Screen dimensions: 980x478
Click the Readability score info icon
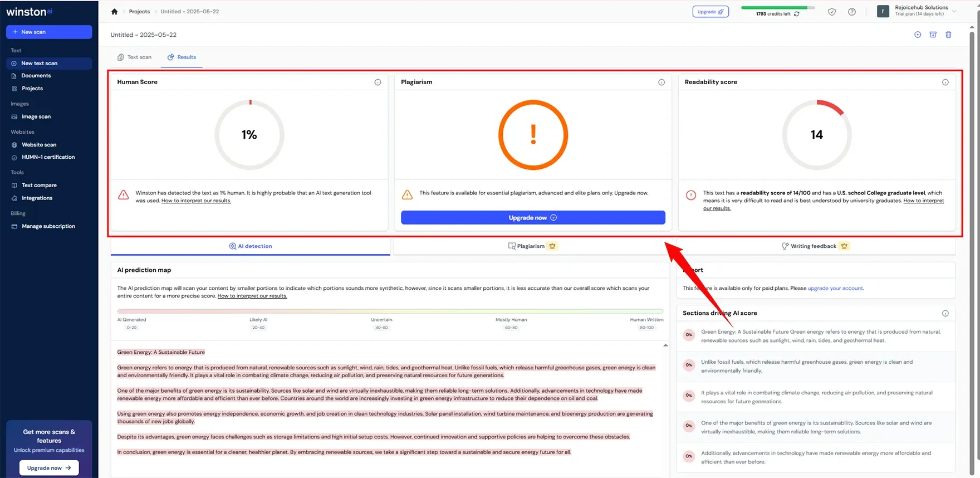945,82
